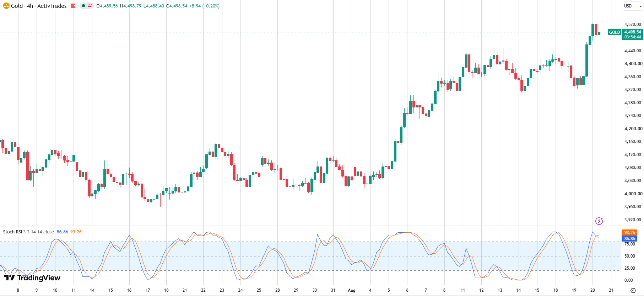Click date 22 on the time axis
644x296 pixels.
[x=203, y=290]
